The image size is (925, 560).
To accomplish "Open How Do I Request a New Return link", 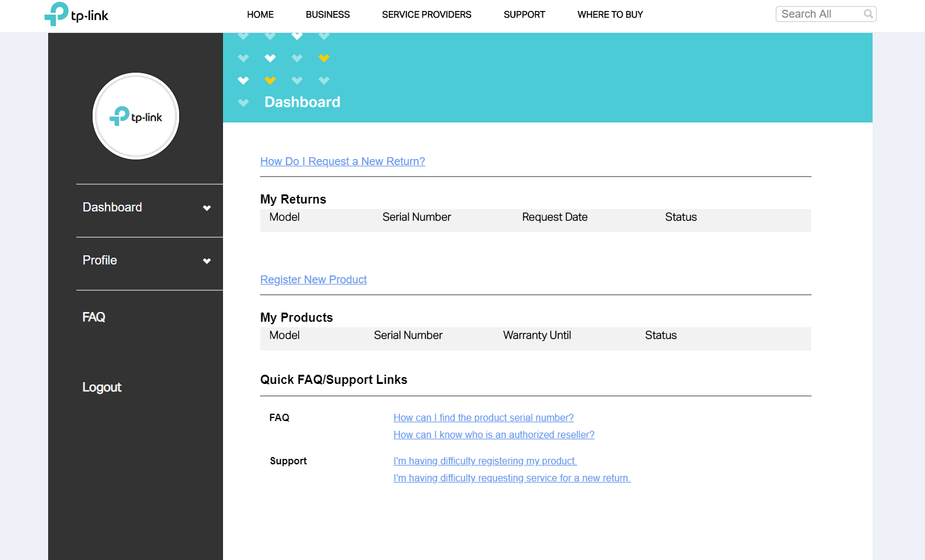I will click(342, 161).
